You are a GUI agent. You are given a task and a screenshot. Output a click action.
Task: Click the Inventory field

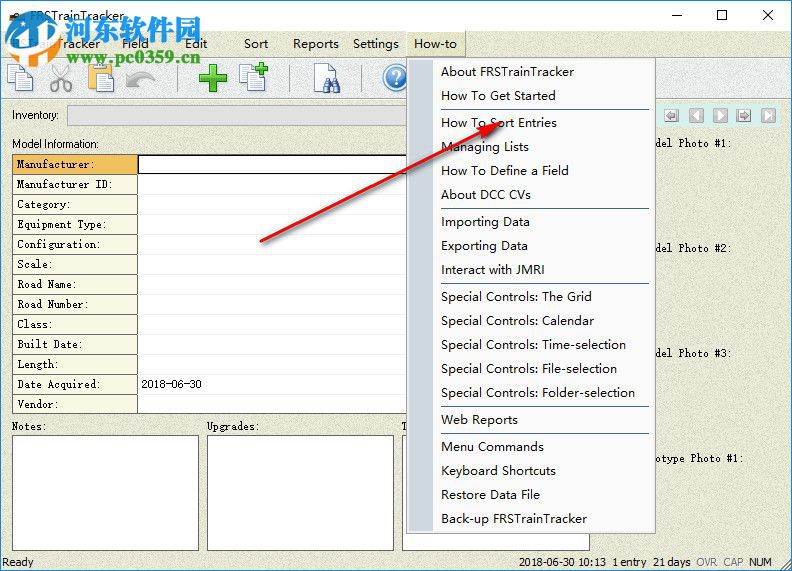237,115
